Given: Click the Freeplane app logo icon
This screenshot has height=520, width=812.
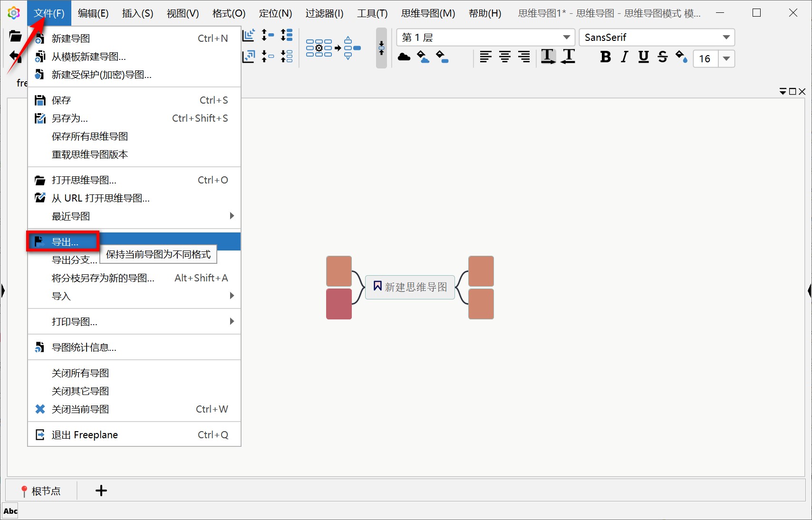Looking at the screenshot, I should pos(14,13).
